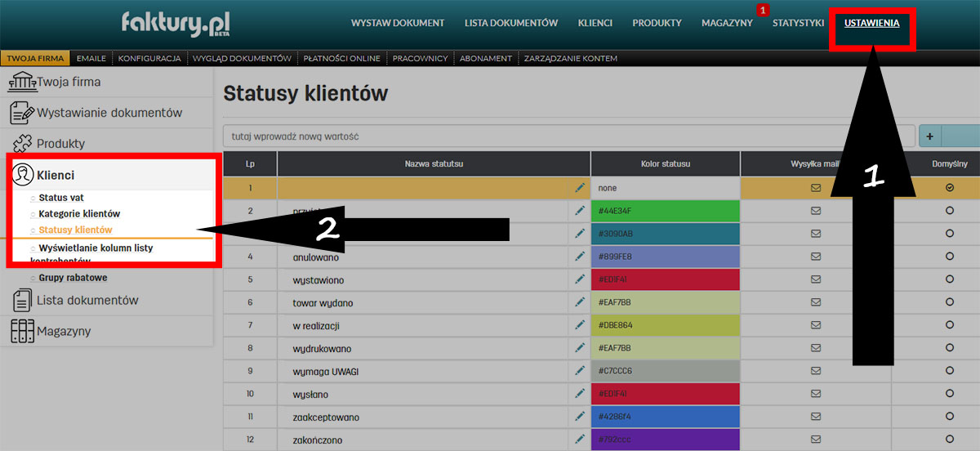Click the new status value input field
The image size is (980, 451).
[x=568, y=136]
